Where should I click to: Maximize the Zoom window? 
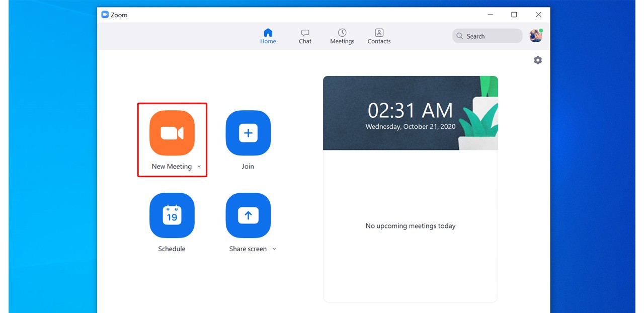tap(514, 15)
